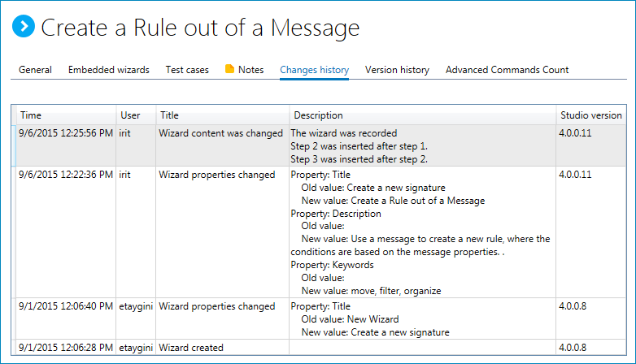Open the Test cases tab
This screenshot has height=364, width=636.
pos(187,70)
